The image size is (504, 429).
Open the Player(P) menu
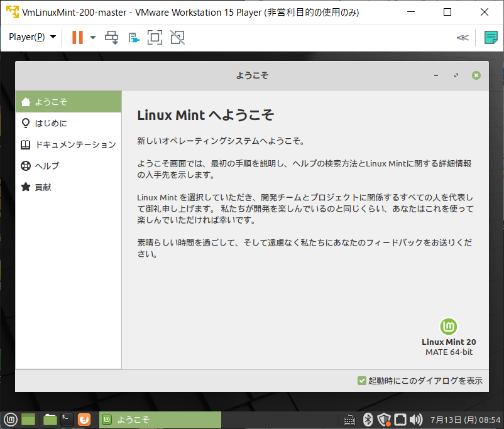point(33,37)
